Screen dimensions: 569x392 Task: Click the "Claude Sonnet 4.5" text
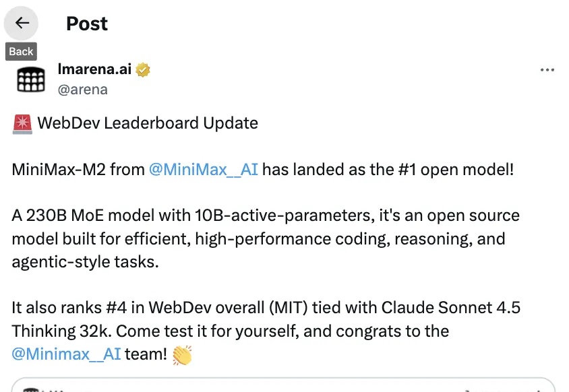pos(451,308)
